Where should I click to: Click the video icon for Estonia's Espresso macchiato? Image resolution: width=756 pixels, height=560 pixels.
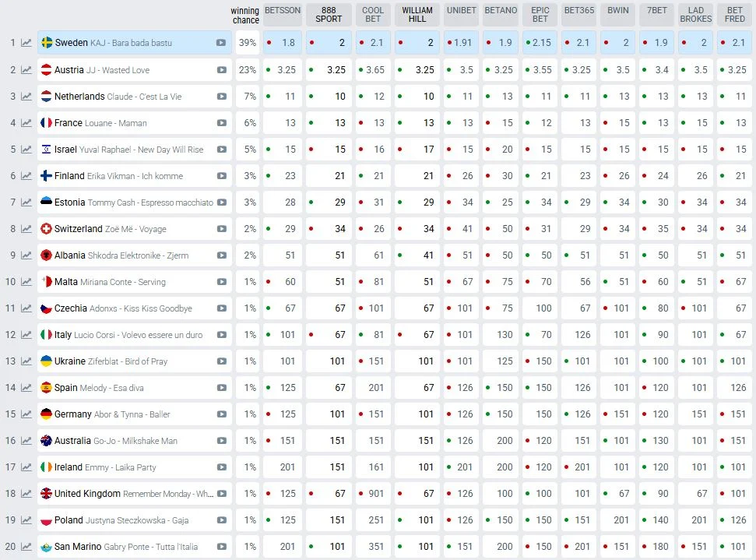(222, 203)
